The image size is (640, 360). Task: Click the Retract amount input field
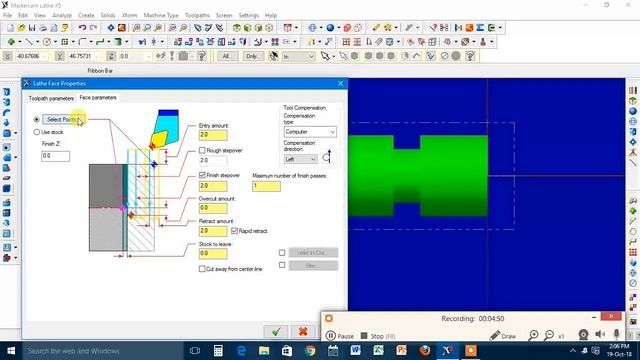(213, 231)
